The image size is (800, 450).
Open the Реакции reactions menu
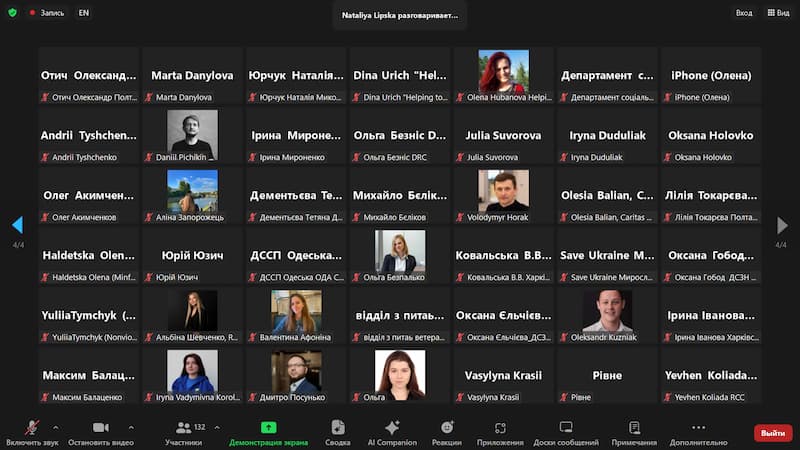coord(447,431)
